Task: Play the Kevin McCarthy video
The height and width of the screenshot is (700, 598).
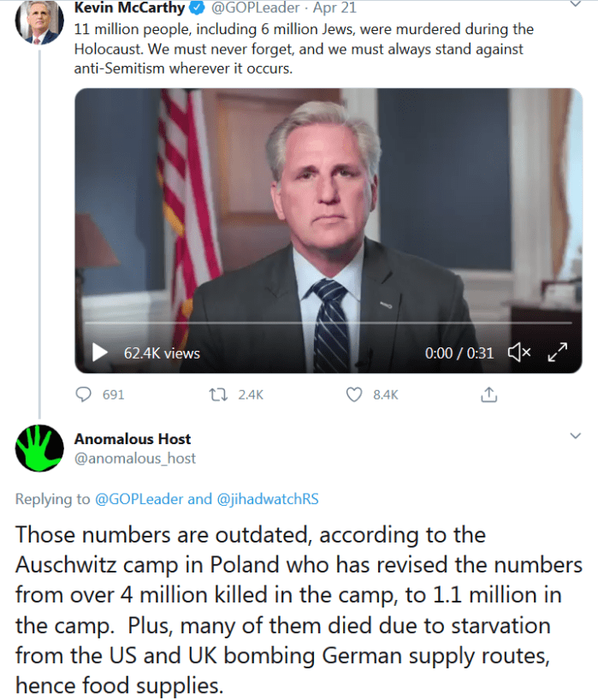Action: pyautogui.click(x=100, y=352)
